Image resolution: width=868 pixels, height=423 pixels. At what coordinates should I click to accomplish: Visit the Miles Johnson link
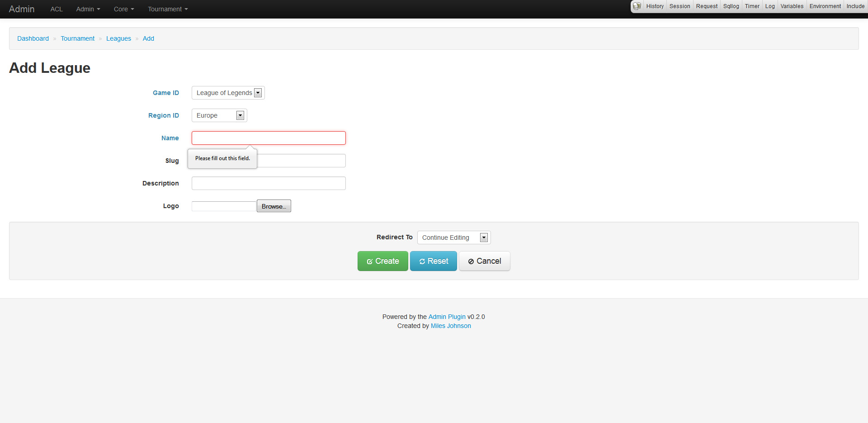pyautogui.click(x=451, y=326)
